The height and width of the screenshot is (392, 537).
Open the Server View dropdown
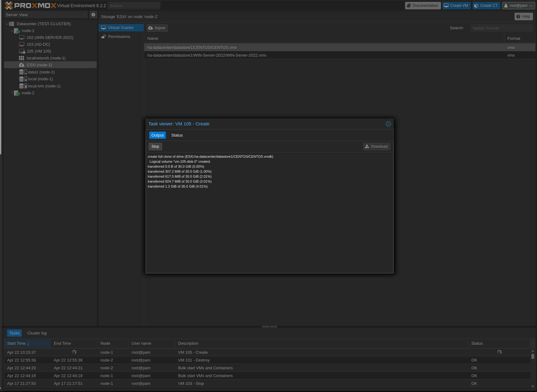pos(46,15)
